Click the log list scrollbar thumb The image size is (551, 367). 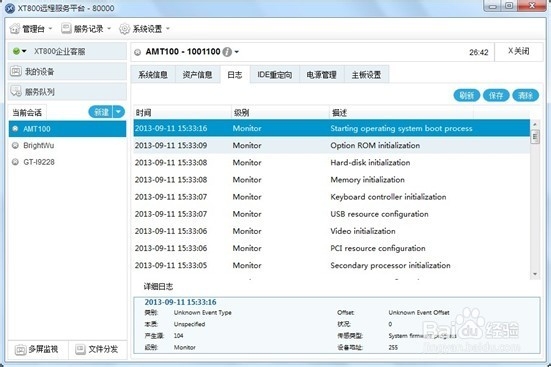point(535,136)
